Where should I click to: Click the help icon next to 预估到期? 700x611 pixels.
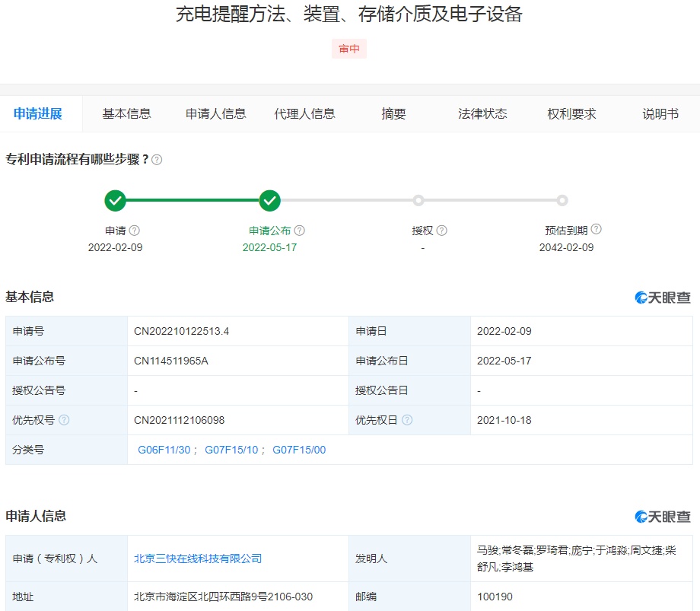(x=596, y=229)
